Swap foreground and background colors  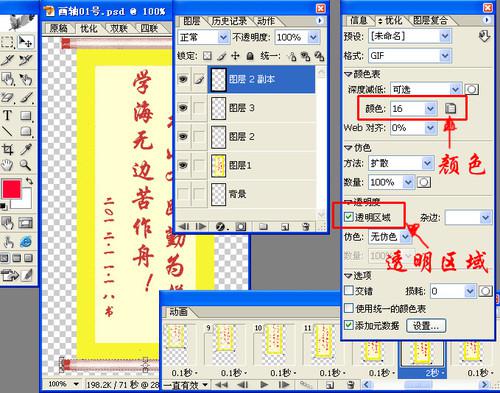[x=30, y=181]
